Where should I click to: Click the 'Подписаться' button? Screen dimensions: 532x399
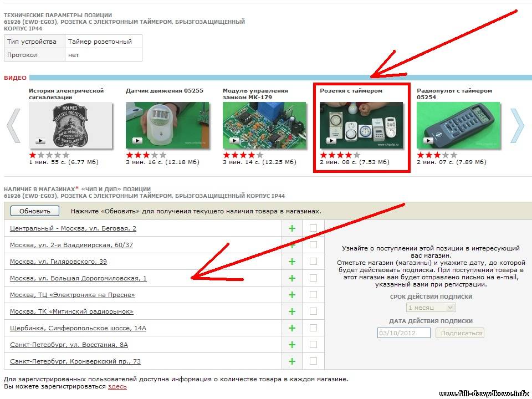tap(459, 333)
